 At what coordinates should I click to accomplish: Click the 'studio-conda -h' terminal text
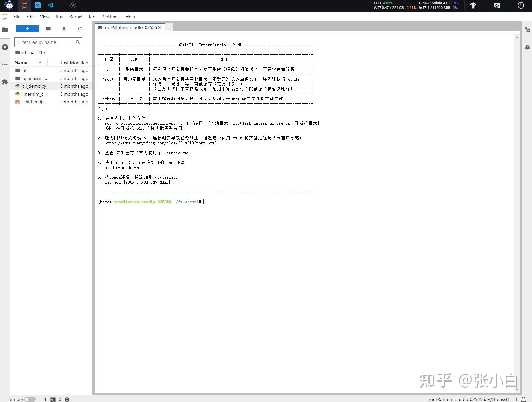(x=122, y=168)
